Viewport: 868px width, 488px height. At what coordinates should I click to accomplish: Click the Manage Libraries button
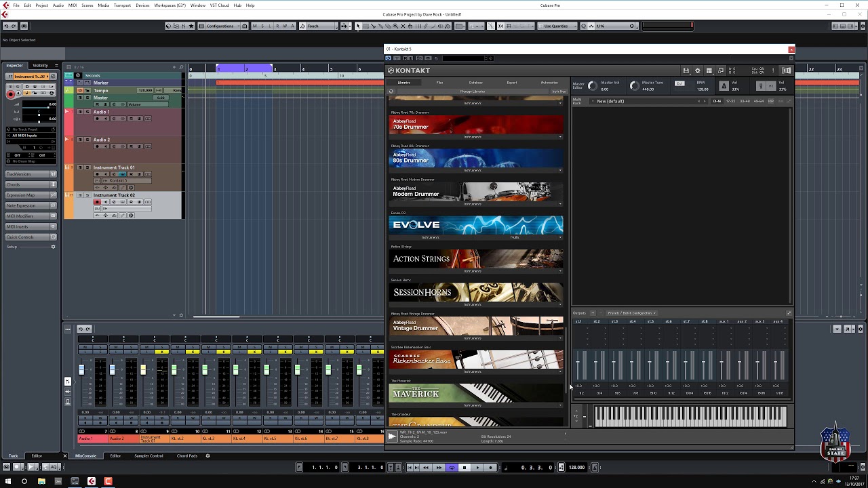[473, 91]
